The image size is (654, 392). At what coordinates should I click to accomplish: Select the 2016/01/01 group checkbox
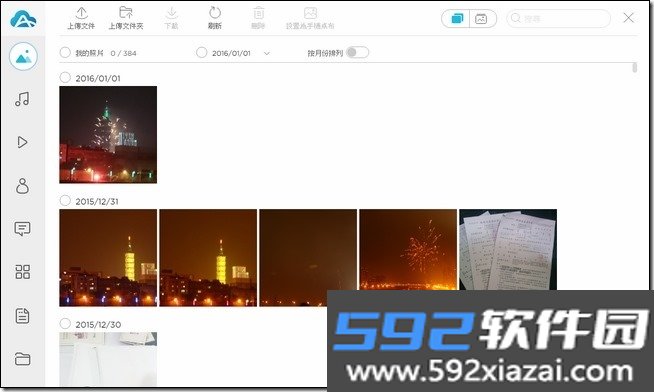point(65,78)
